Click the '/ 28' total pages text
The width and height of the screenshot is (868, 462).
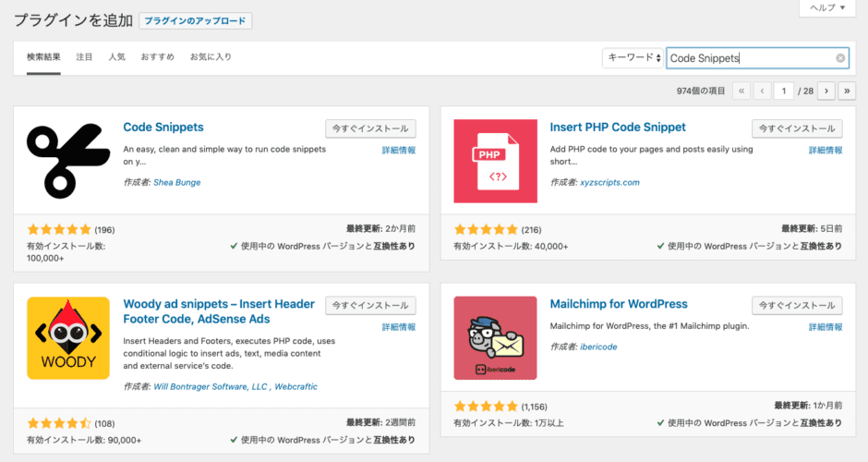click(805, 91)
